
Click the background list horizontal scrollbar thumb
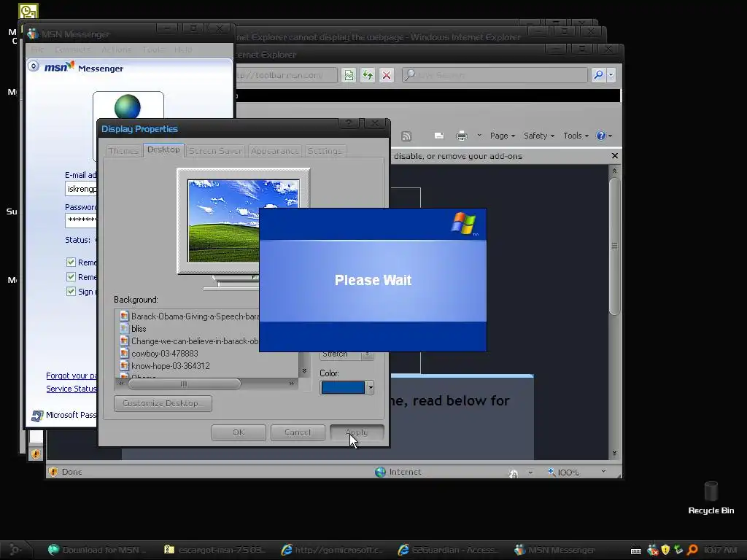(184, 384)
